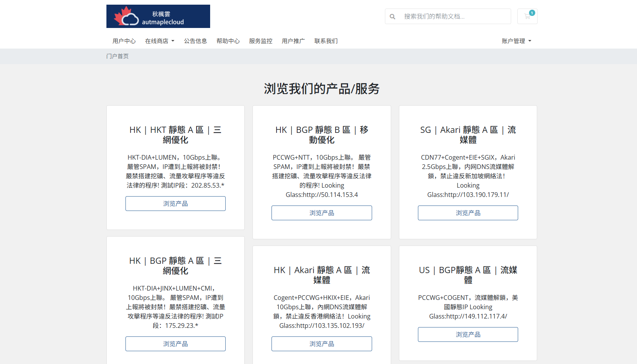Click the cart item count badge
This screenshot has width=637, height=364.
tap(532, 13)
